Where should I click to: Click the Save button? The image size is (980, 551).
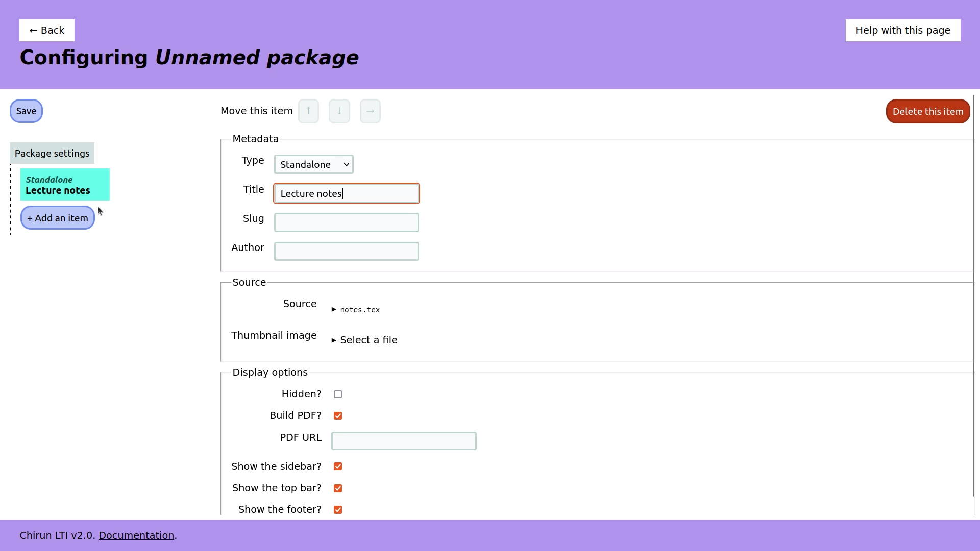[26, 111]
